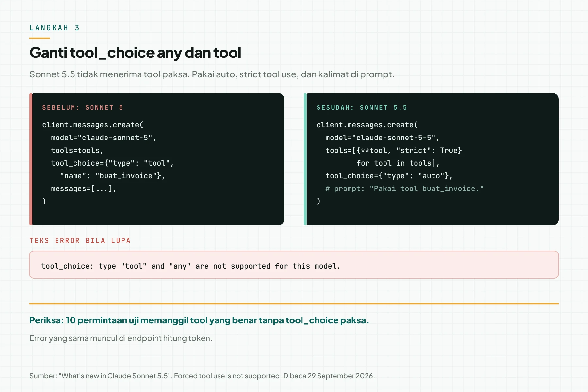Select the heading 'Ganti tool_choice any dan tool'
The image size is (588, 392).
coord(135,53)
